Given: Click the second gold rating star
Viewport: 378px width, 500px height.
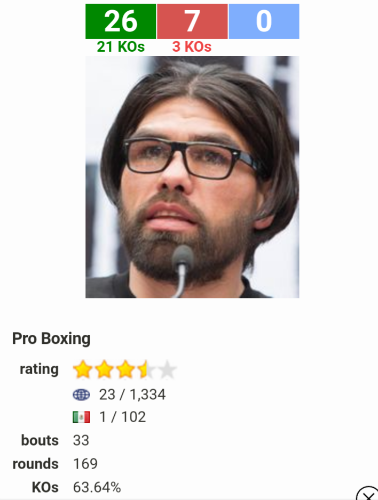Looking at the screenshot, I should pos(104,369).
